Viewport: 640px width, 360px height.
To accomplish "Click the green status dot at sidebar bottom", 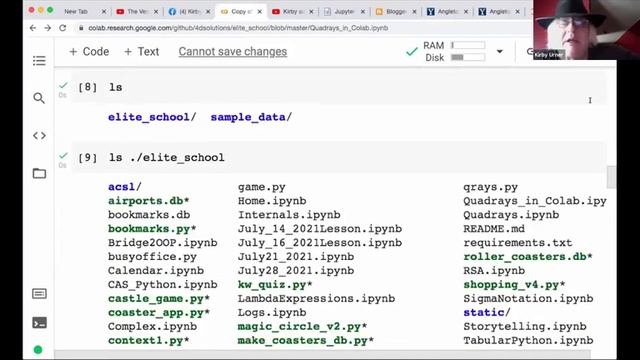I will point(38,350).
